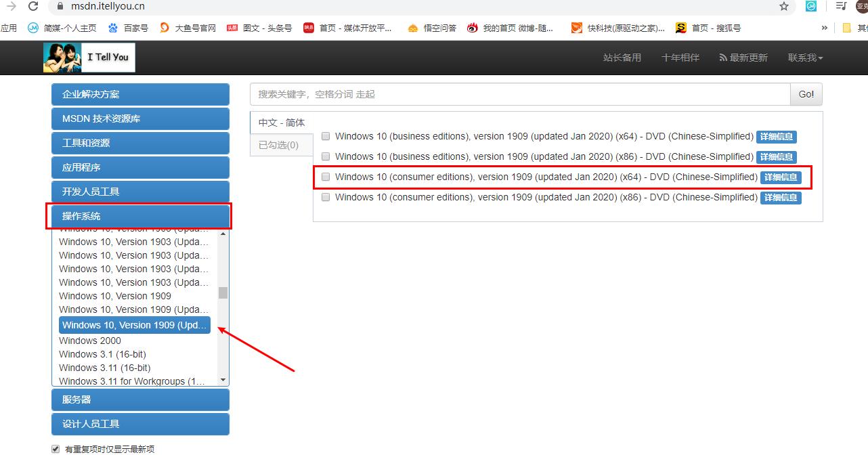
Task: Open the 联系我 dropdown menu
Action: pyautogui.click(x=804, y=58)
